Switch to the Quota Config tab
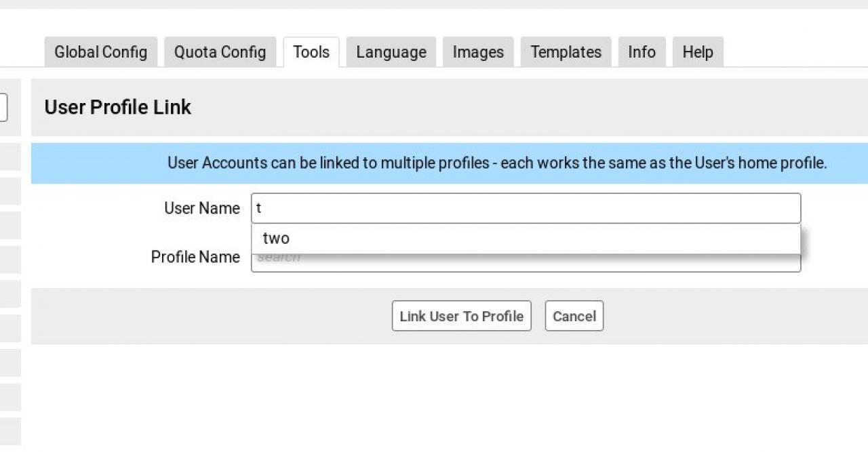Screen dimensions: 868x452 point(220,52)
